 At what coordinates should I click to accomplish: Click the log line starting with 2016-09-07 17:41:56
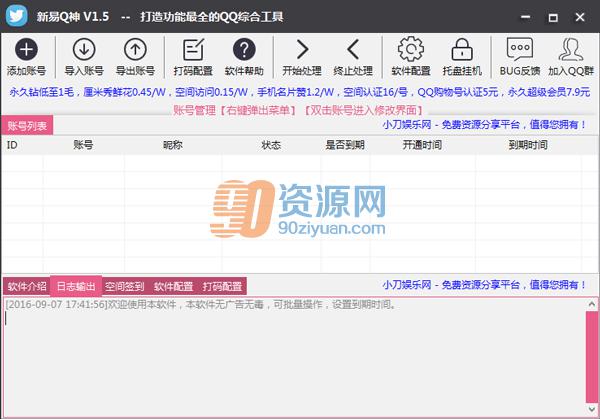click(201, 305)
